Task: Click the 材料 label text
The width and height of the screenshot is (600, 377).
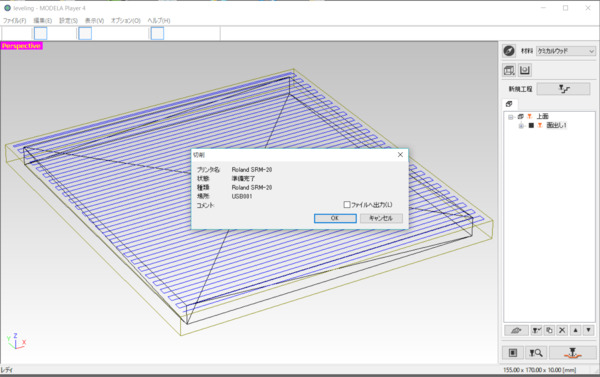Action: click(527, 51)
